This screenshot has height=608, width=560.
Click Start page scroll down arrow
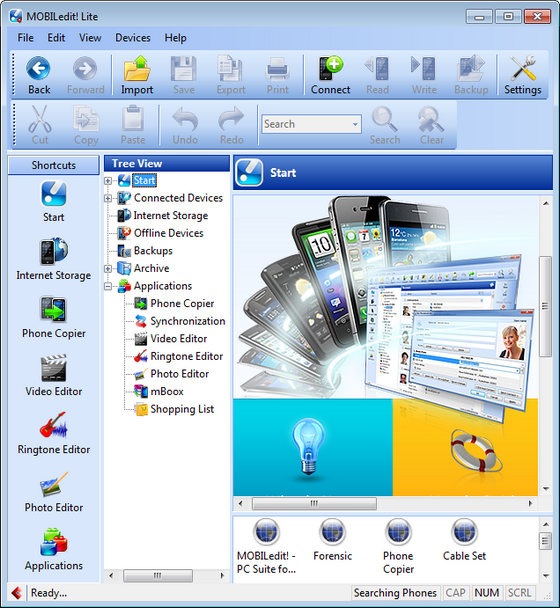(546, 489)
